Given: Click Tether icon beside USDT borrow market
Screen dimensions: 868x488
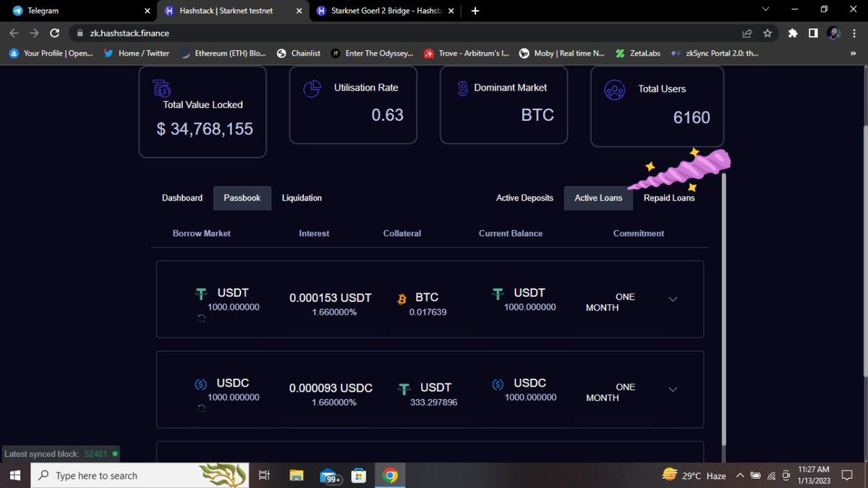Looking at the screenshot, I should [202, 294].
